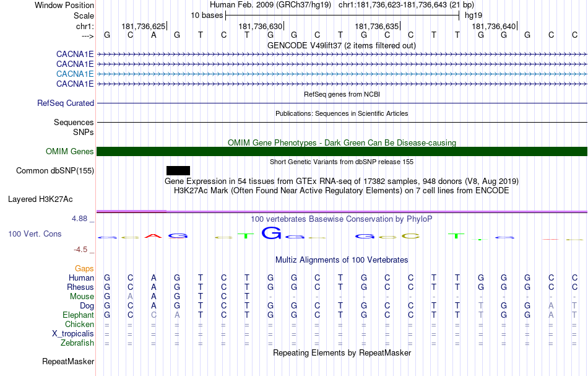Click the -4.5 PhyloP minimum value
Screen dimensions: 588x376
(x=80, y=250)
